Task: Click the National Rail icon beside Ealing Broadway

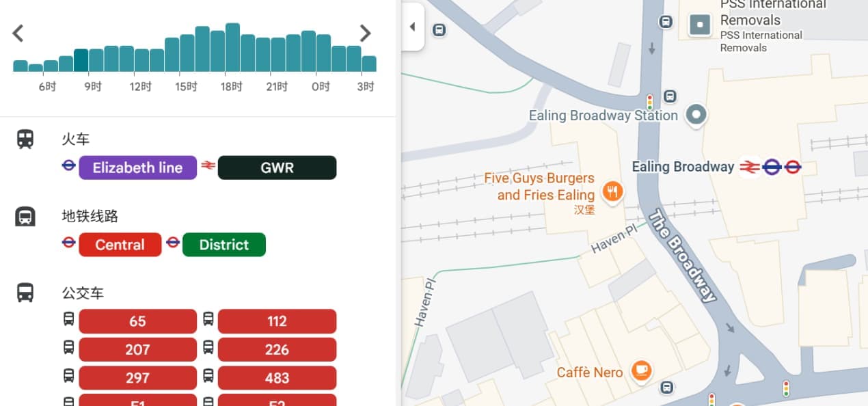Action: coord(750,167)
